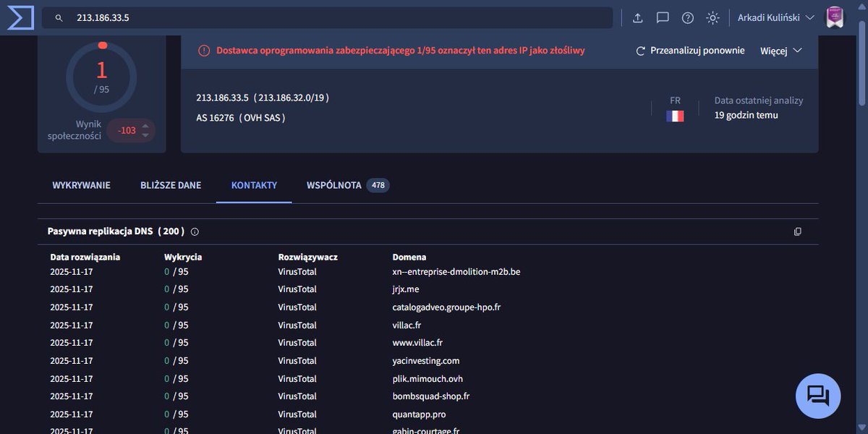Upvote the community score with up arrow
This screenshot has width=868, height=434.
tap(147, 126)
